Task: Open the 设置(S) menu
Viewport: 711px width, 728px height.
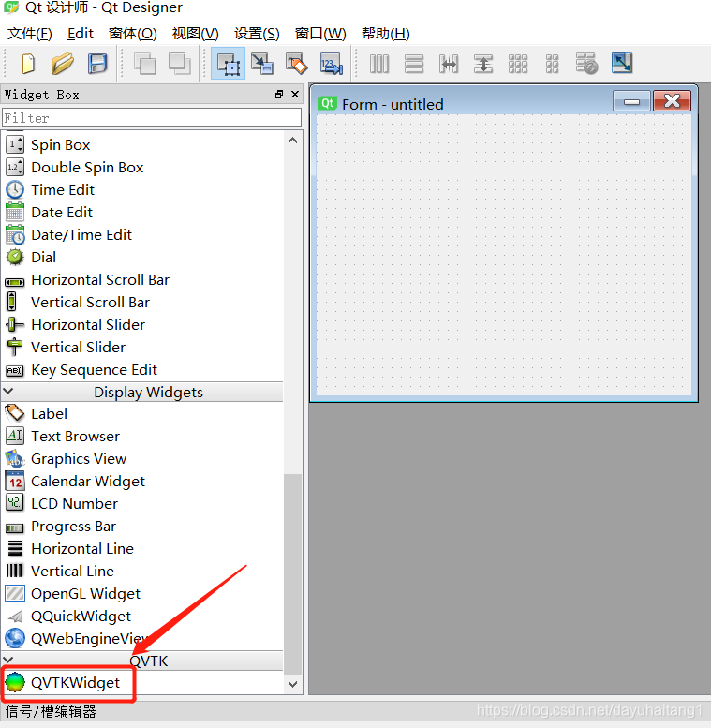Action: click(x=257, y=34)
